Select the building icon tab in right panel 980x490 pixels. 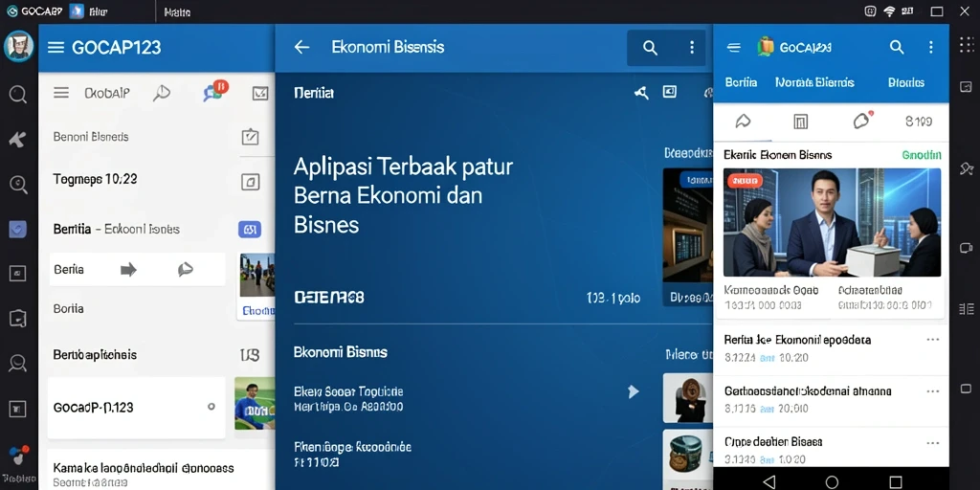(x=801, y=122)
